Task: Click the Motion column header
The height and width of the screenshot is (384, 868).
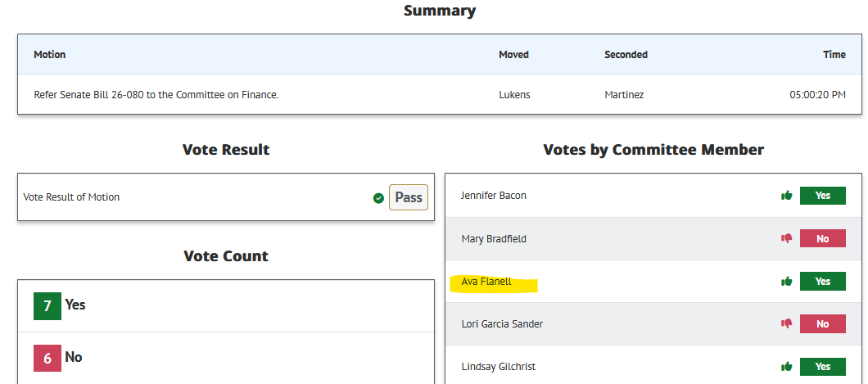Action: point(50,54)
